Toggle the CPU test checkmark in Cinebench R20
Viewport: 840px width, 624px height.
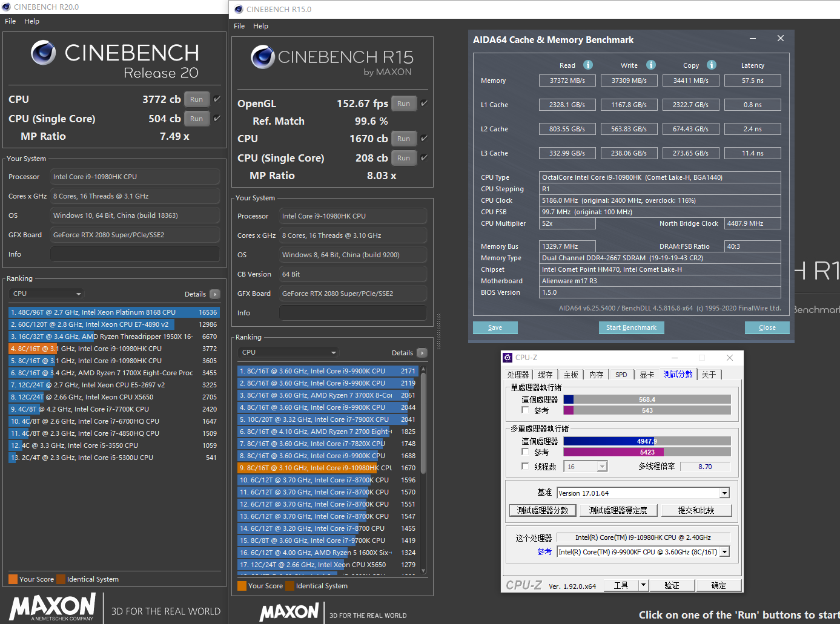(217, 99)
